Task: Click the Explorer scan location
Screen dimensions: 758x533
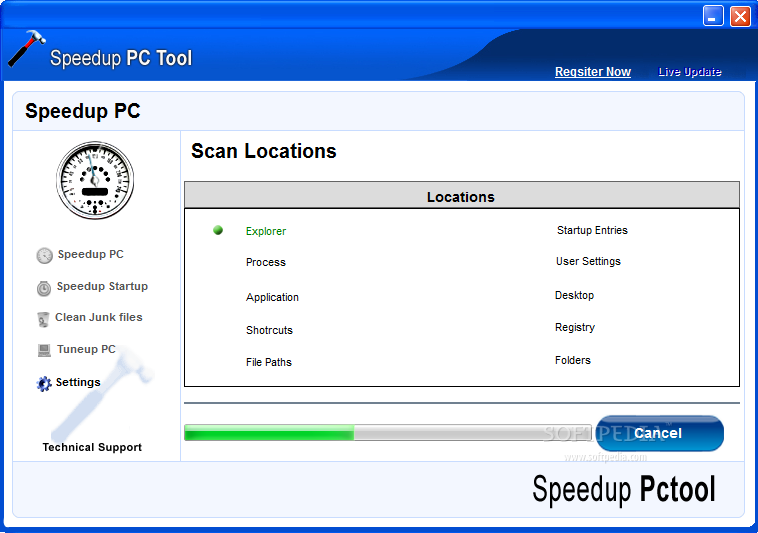Action: (266, 231)
